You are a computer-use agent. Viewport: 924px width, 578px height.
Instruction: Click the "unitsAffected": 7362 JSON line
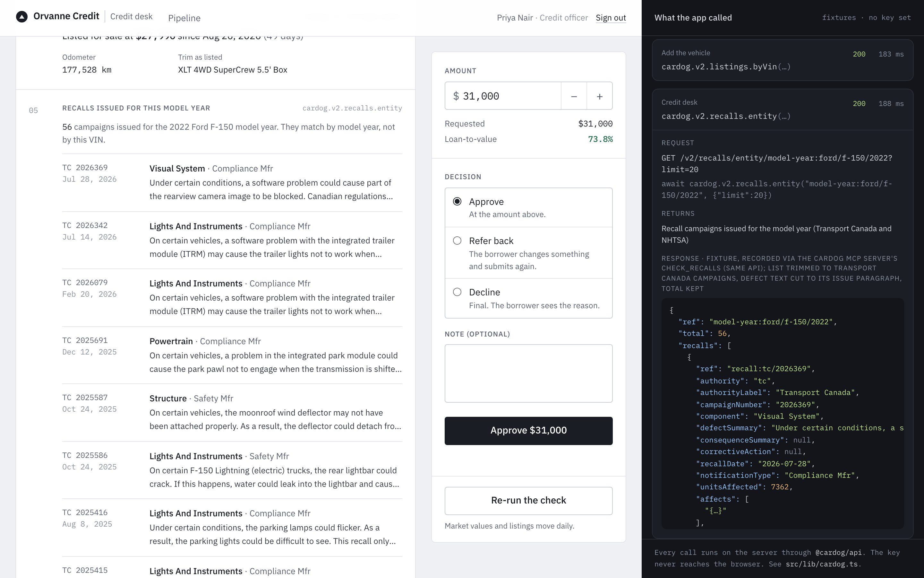(744, 487)
